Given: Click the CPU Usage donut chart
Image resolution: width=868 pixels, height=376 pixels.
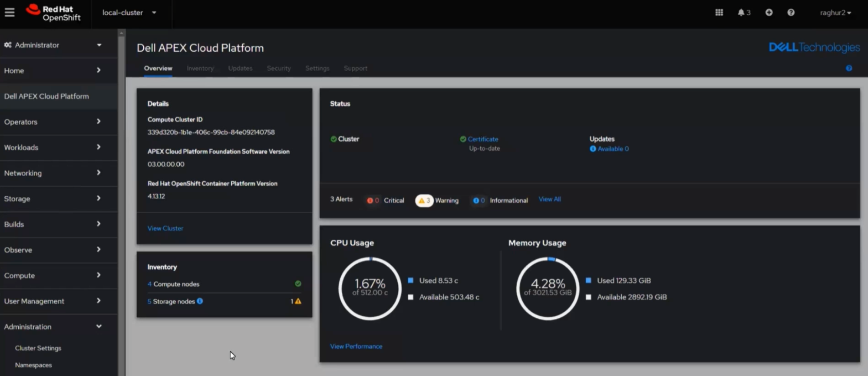Looking at the screenshot, I should tap(370, 289).
